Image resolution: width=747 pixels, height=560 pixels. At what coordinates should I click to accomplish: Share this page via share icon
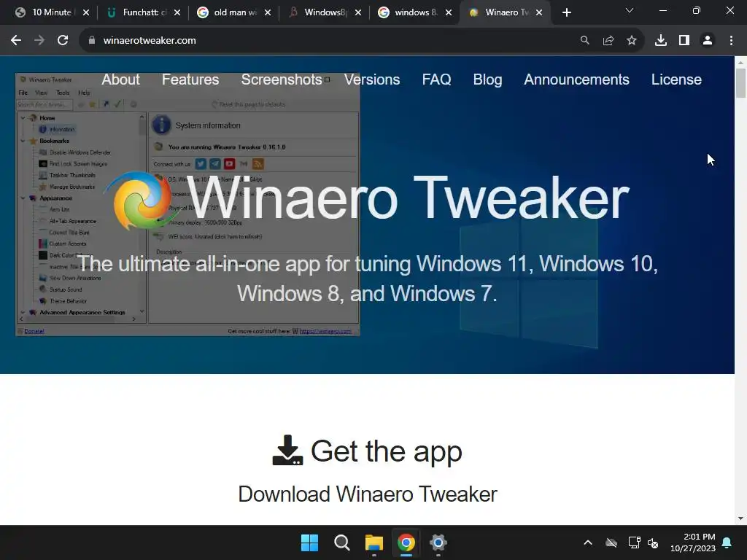[x=608, y=41]
